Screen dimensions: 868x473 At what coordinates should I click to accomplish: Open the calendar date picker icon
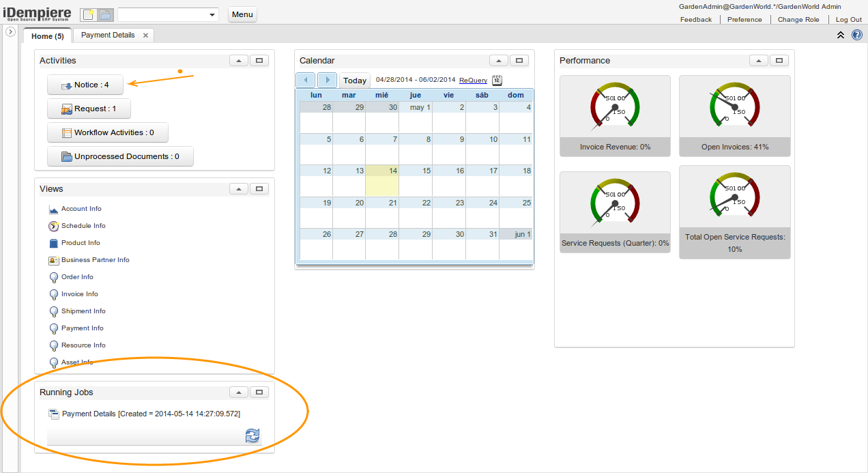click(x=497, y=81)
